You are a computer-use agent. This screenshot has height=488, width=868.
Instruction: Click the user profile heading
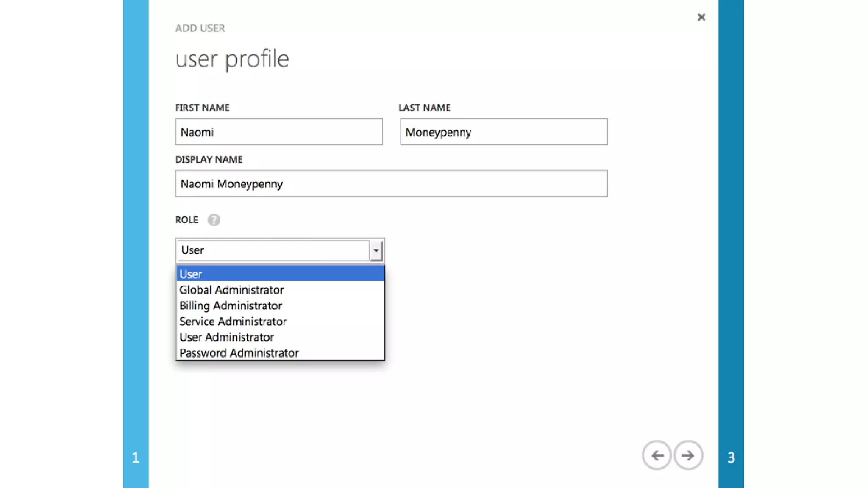(x=232, y=59)
